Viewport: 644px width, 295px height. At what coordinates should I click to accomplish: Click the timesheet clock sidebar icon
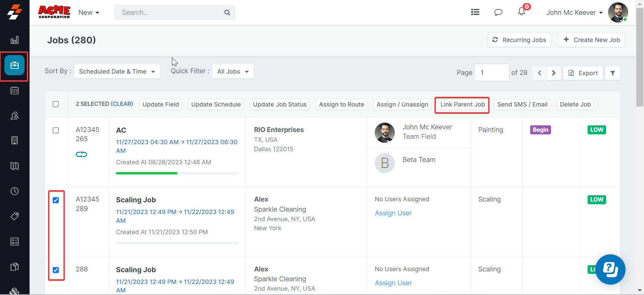click(x=14, y=191)
